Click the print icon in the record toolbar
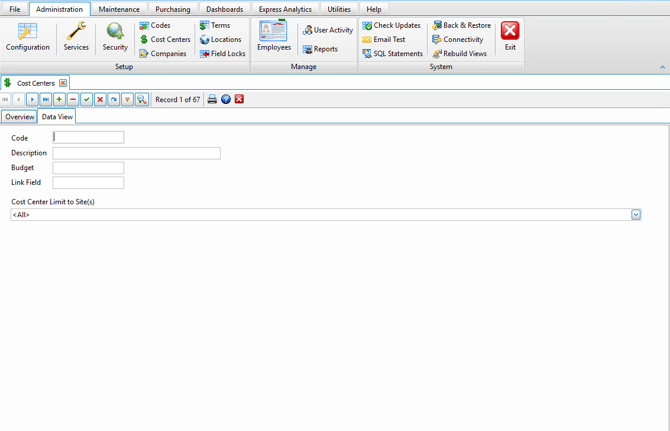The width and height of the screenshot is (670, 431). tap(212, 100)
